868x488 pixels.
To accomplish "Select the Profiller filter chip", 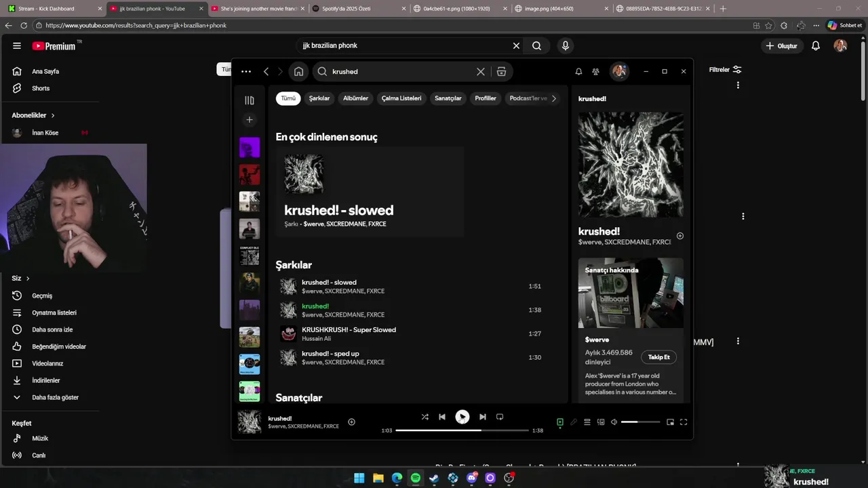I will [x=486, y=98].
